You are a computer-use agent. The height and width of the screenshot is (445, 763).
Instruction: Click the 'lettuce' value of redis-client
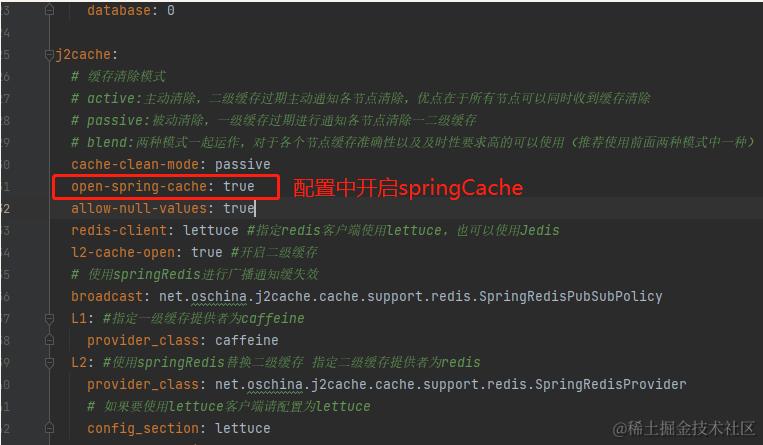(x=211, y=230)
